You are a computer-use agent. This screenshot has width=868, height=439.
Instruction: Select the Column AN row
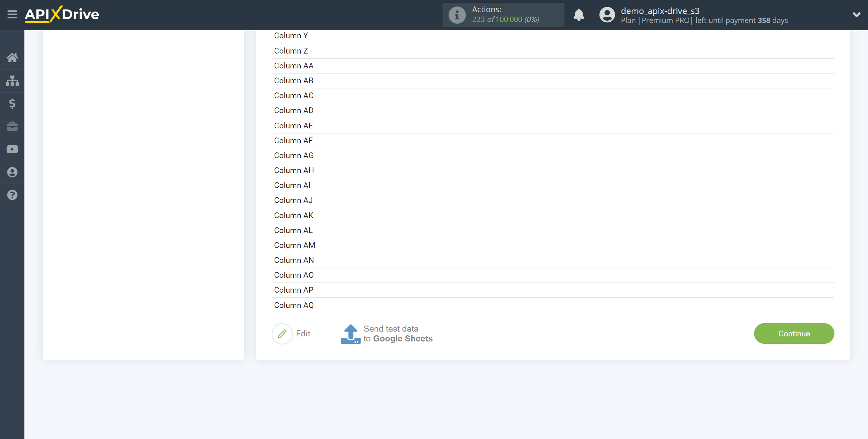pos(553,260)
